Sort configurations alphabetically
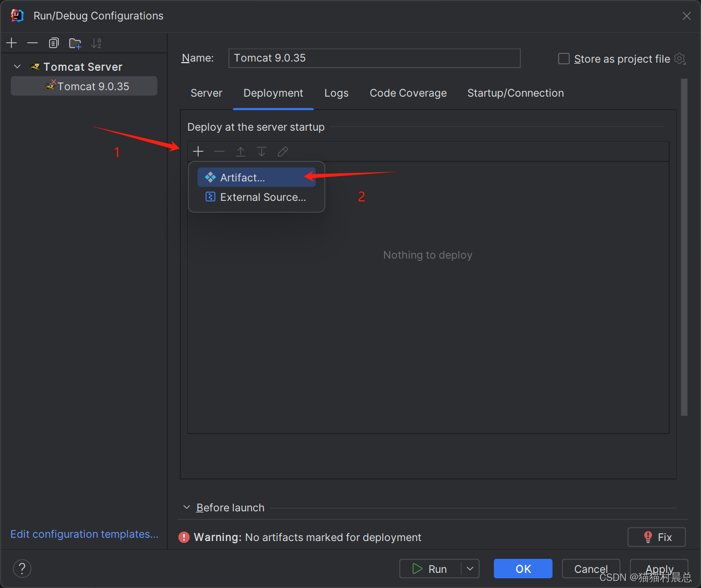Image resolution: width=701 pixels, height=588 pixels. 96,43
